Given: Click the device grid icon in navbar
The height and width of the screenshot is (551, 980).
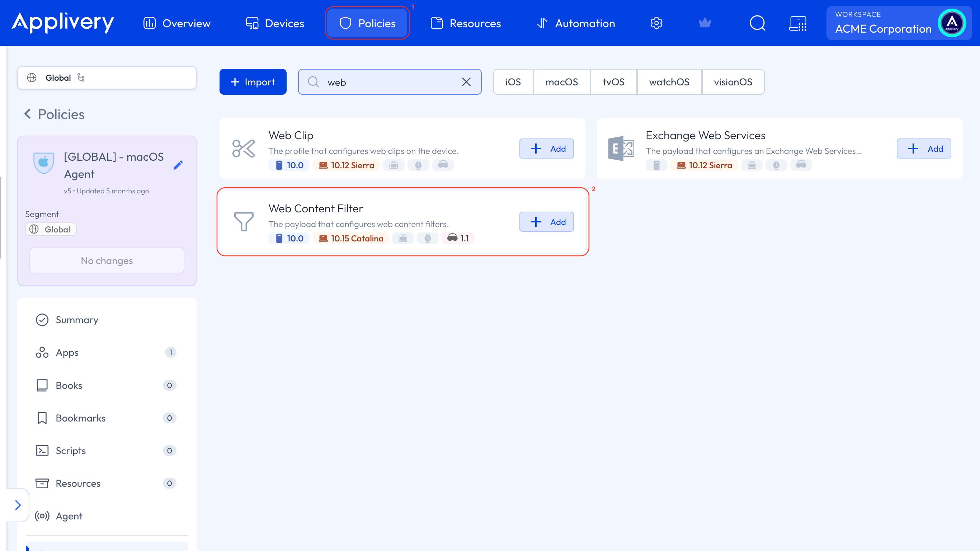Looking at the screenshot, I should (x=798, y=23).
